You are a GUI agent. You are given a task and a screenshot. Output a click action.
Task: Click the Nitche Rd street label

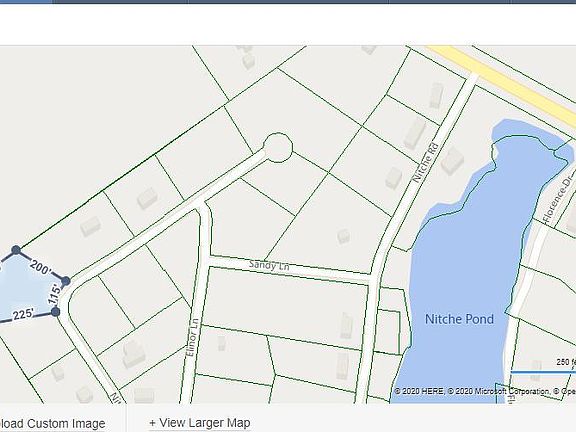pyautogui.click(x=426, y=162)
